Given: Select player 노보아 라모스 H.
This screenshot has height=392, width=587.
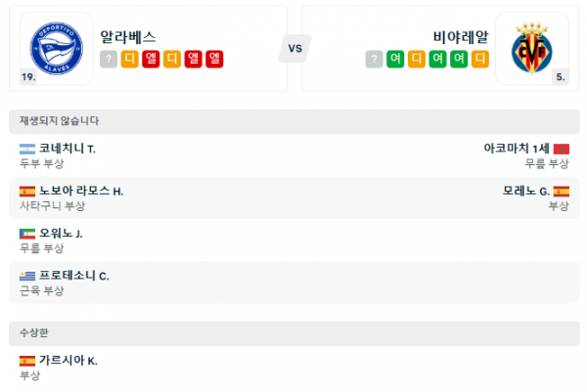Looking at the screenshot, I should coord(81,192).
